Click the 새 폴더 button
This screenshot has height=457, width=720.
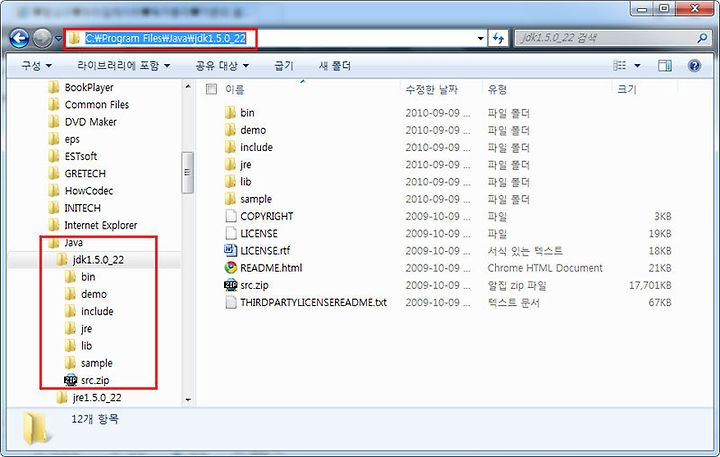(335, 66)
